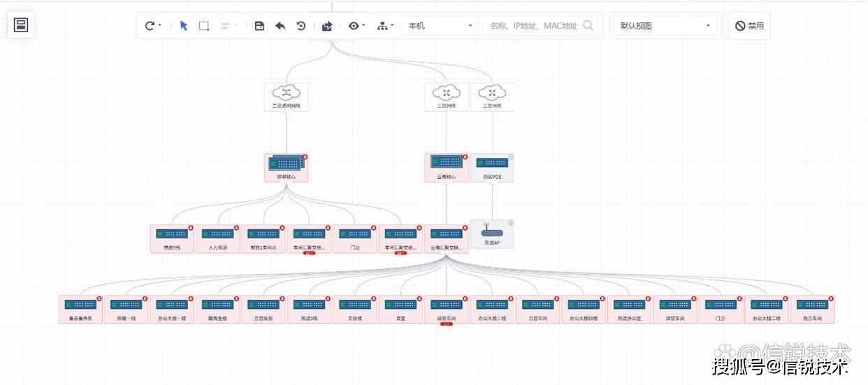Select the 备品备件库 switch node

80,309
